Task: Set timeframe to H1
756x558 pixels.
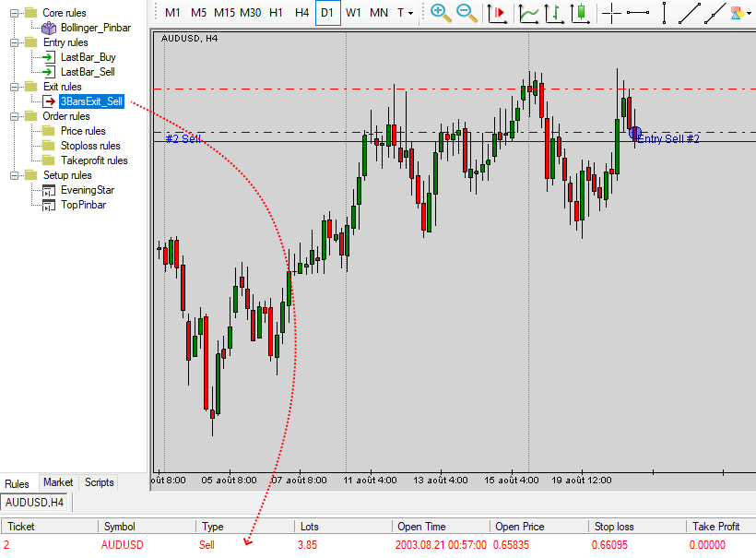Action: pos(276,13)
